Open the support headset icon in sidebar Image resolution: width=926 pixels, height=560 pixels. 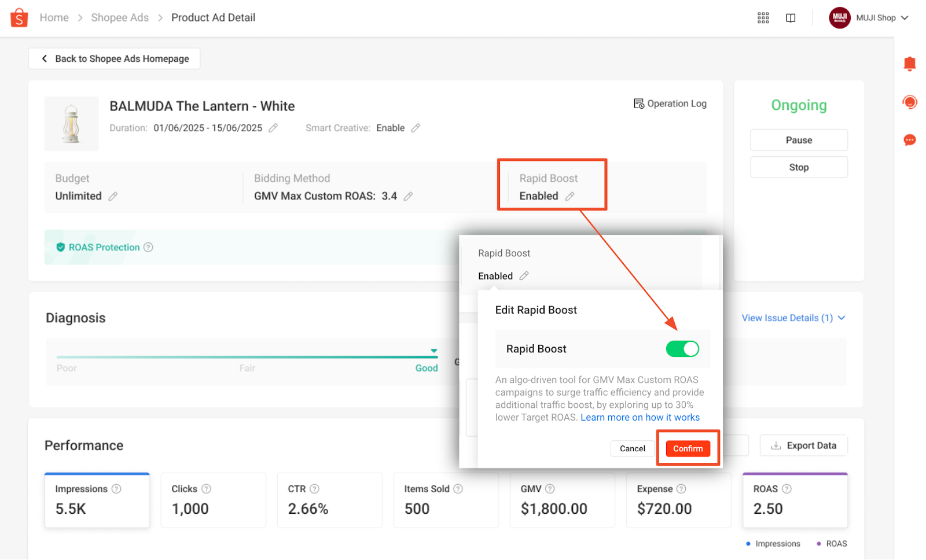pos(909,102)
